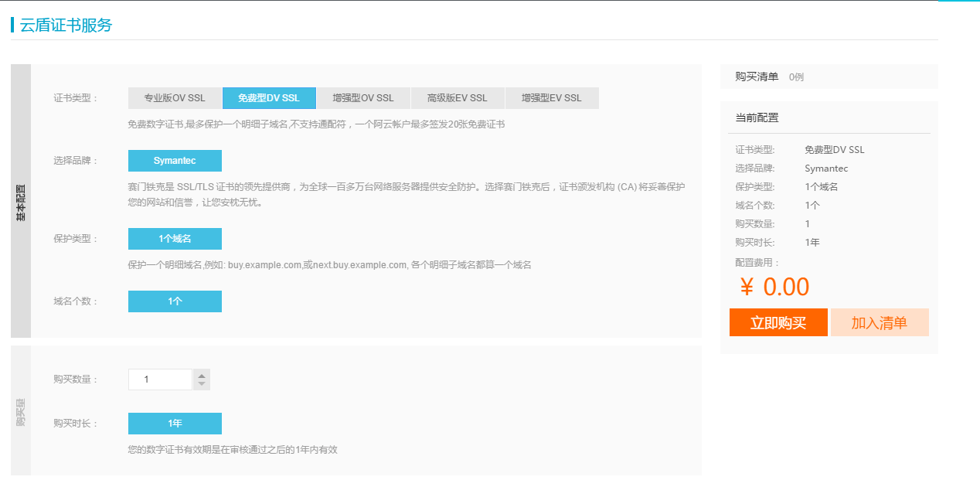The width and height of the screenshot is (980, 480).
Task: Decrease purchase quantity with down arrow
Action: coord(202,384)
